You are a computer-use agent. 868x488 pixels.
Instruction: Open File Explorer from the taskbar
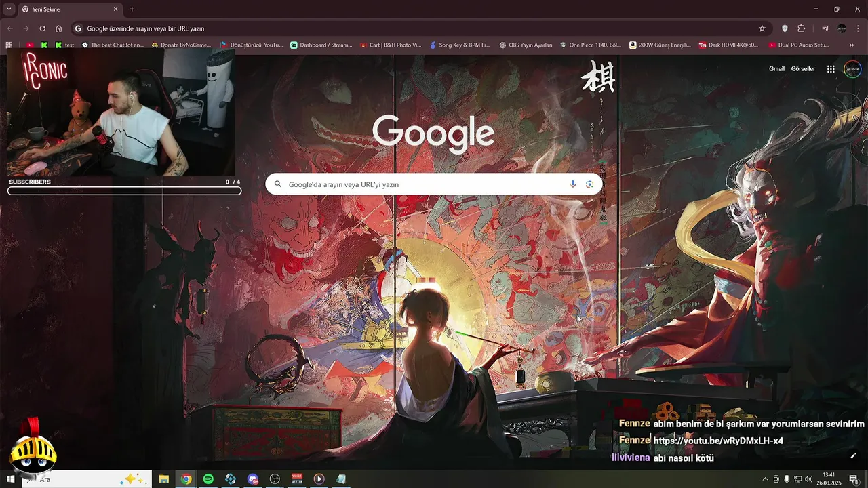tap(164, 479)
